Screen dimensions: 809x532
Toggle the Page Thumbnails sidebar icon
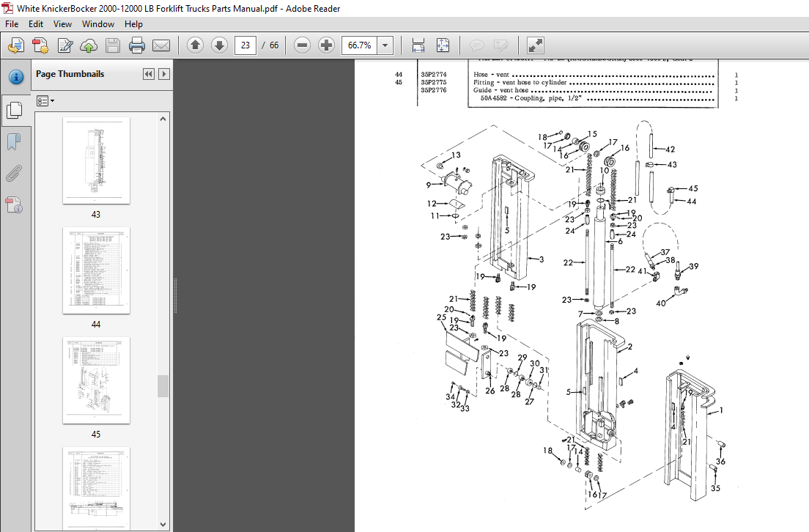click(15, 109)
